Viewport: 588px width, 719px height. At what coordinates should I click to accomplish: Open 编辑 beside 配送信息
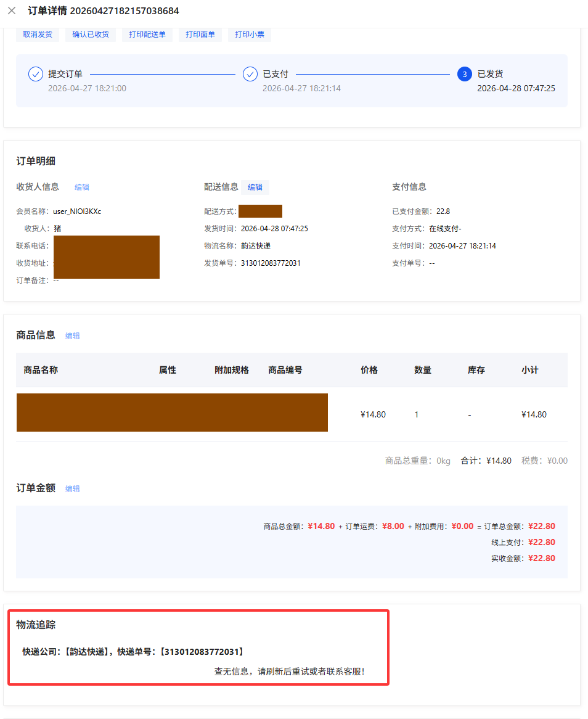coord(255,187)
